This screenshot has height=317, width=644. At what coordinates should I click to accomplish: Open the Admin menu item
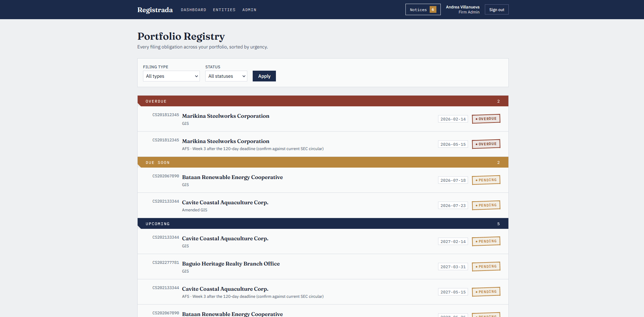(x=249, y=10)
